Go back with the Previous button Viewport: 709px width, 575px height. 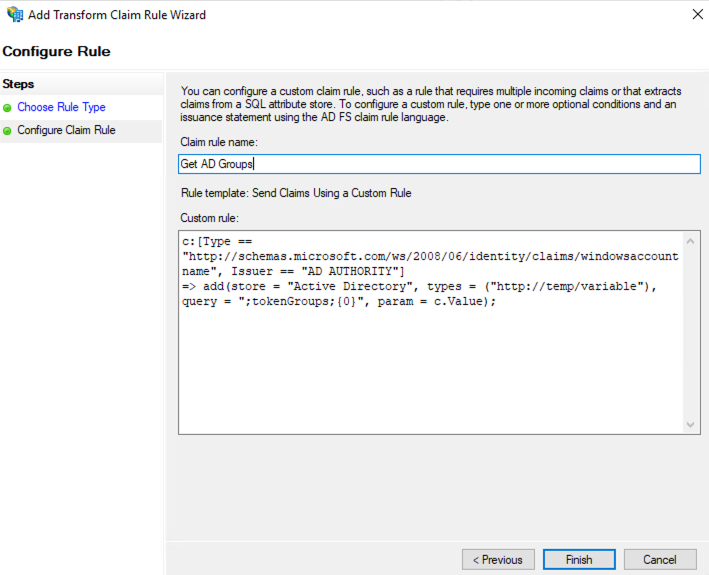pyautogui.click(x=498, y=560)
